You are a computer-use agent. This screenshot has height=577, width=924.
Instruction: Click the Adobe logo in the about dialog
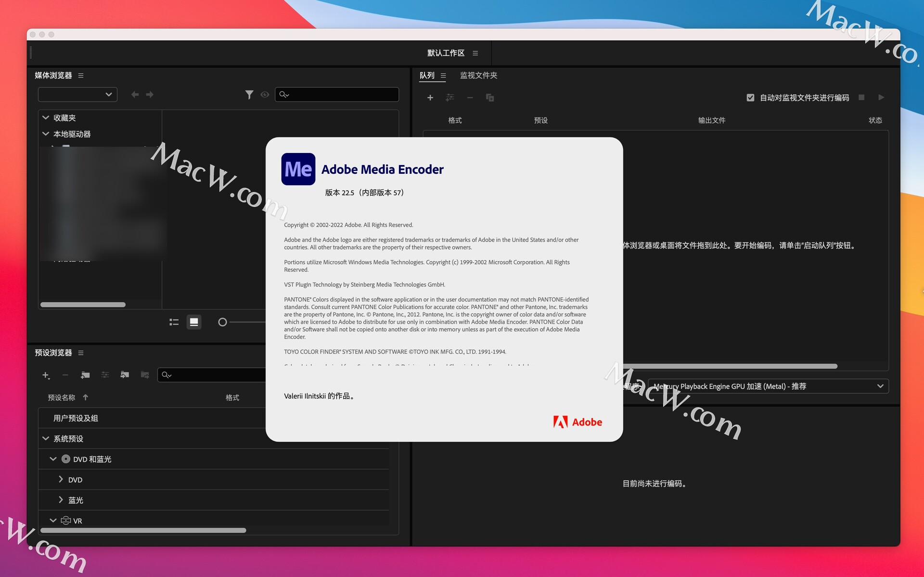[577, 422]
